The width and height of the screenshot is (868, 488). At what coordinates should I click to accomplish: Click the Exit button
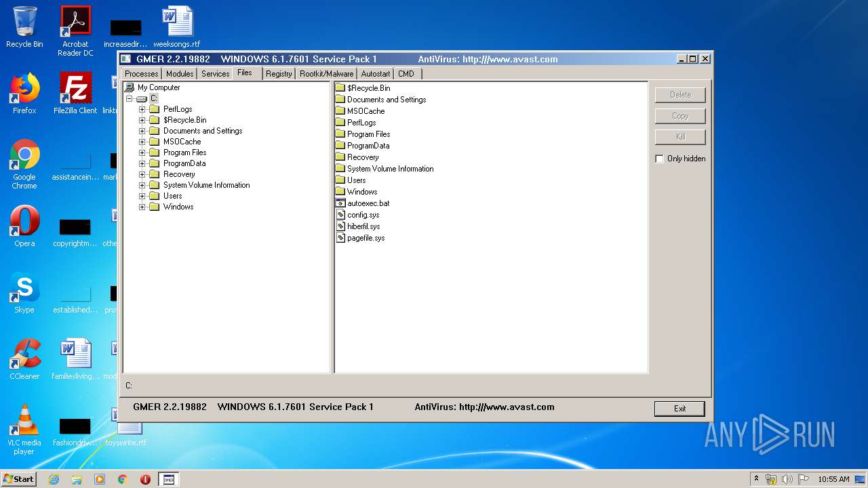pyautogui.click(x=679, y=409)
